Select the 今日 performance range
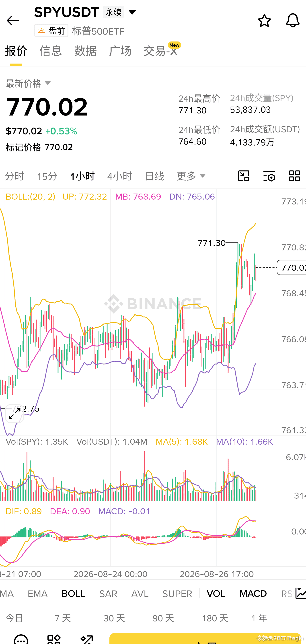306x644 pixels. tap(14, 618)
